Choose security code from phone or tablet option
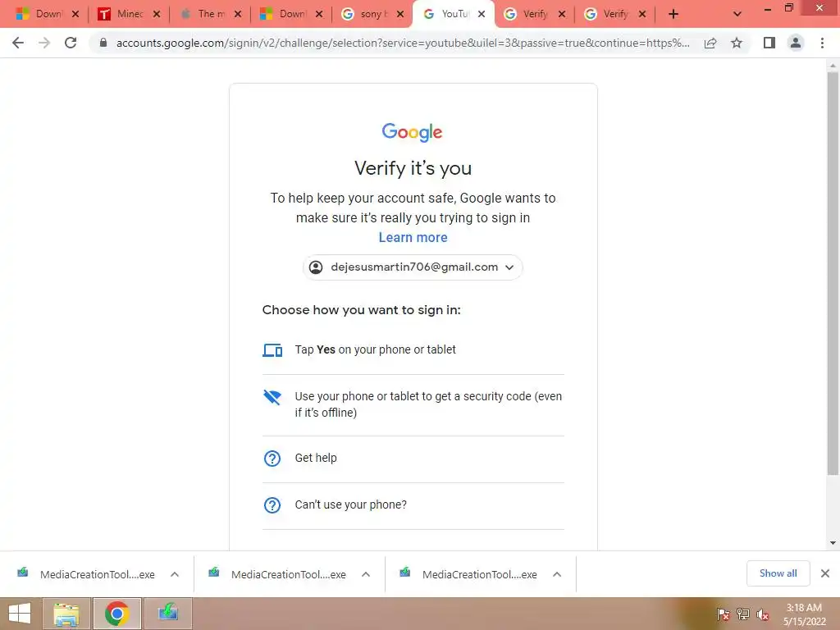Viewport: 840px width, 630px height. (413, 405)
